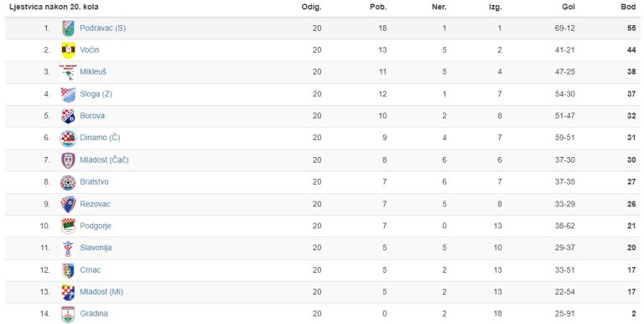Click the Podravac (S) club crest
This screenshot has width=644, height=324.
(x=68, y=29)
